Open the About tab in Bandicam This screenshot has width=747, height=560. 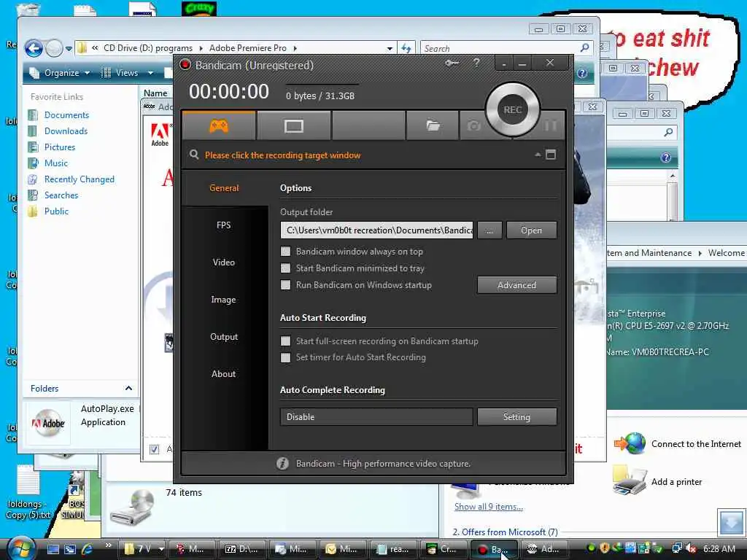224,374
